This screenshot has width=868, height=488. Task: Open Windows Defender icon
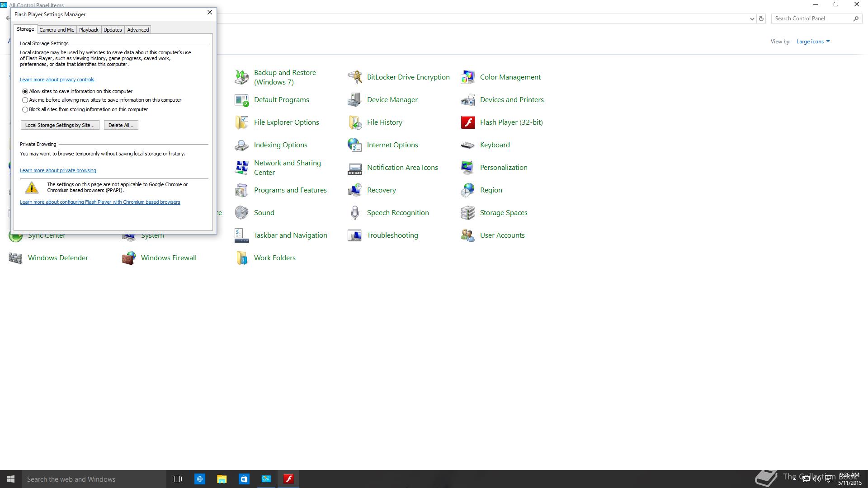tap(15, 258)
